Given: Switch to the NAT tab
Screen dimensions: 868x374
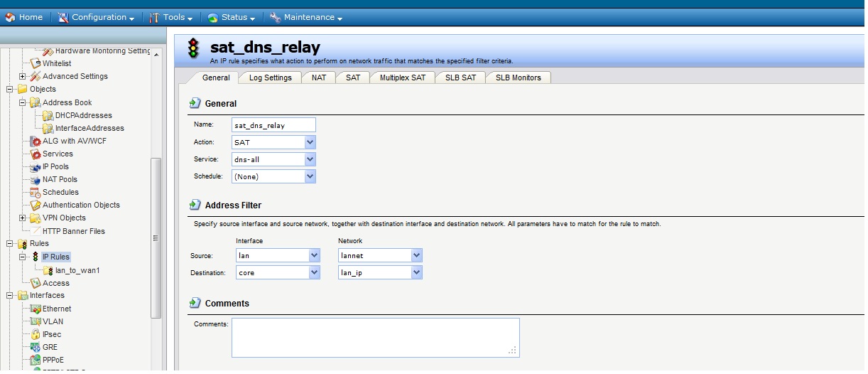Looking at the screenshot, I should coord(319,78).
